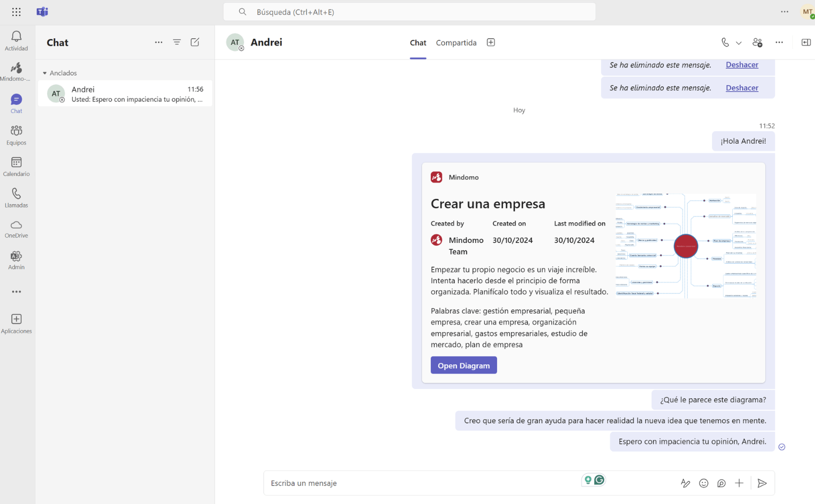
Task: Open actions and apps plus icon
Action: (x=739, y=483)
